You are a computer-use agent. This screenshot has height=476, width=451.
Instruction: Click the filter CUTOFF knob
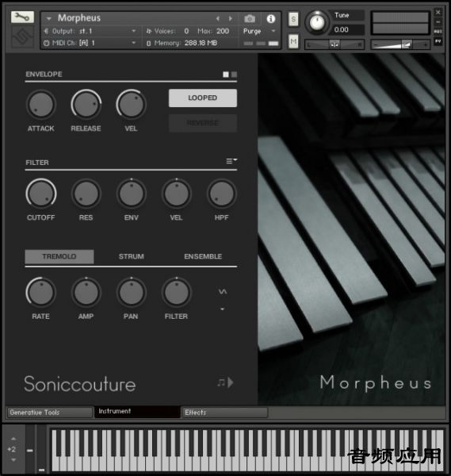point(41,194)
